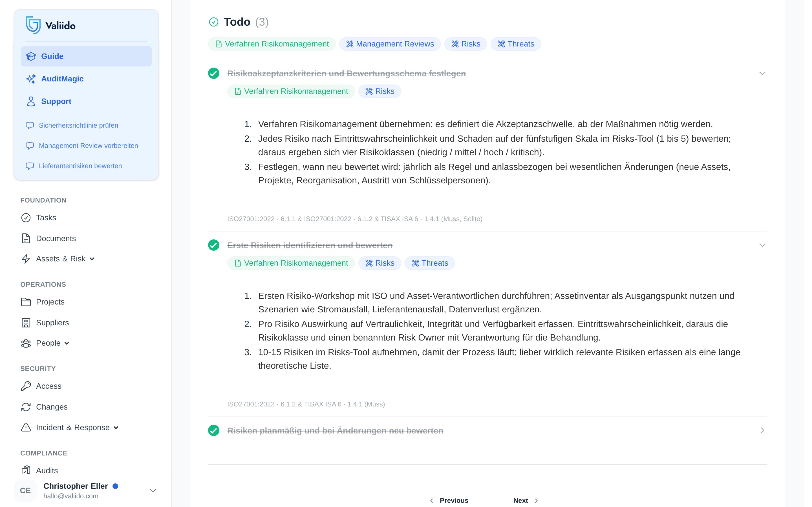Uncheck 'Risikoakzeptanzkriterien und Bewertungsschema festlegen' task
The height and width of the screenshot is (507, 812).
(x=214, y=73)
